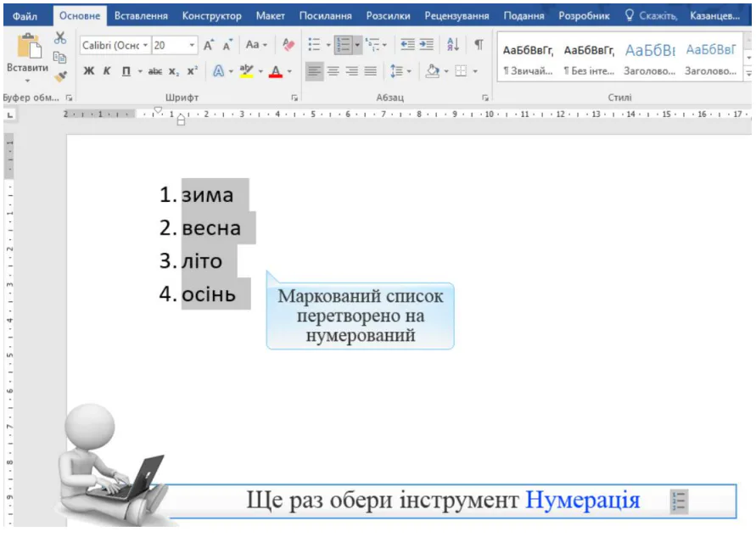Open the font size dropdown
The width and height of the screenshot is (756, 537).
pyautogui.click(x=192, y=45)
